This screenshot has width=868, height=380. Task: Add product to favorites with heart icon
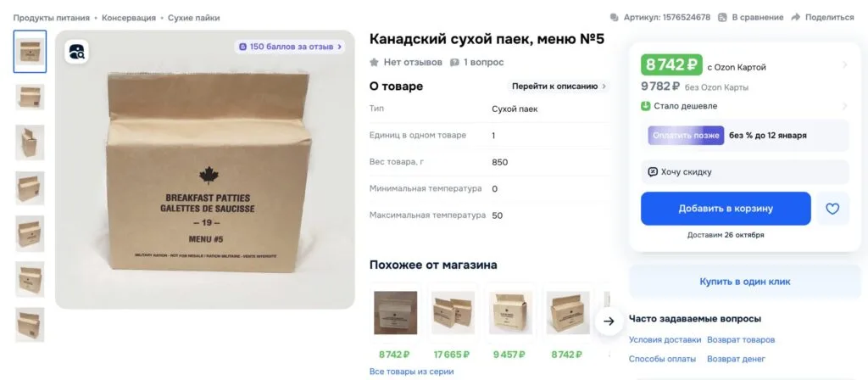click(x=832, y=209)
